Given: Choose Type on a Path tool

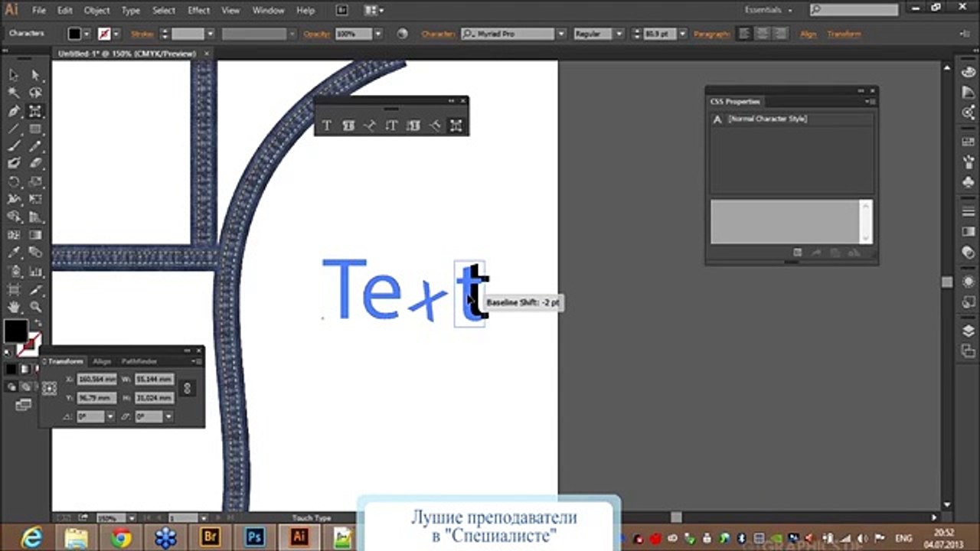Looking at the screenshot, I should click(x=370, y=126).
